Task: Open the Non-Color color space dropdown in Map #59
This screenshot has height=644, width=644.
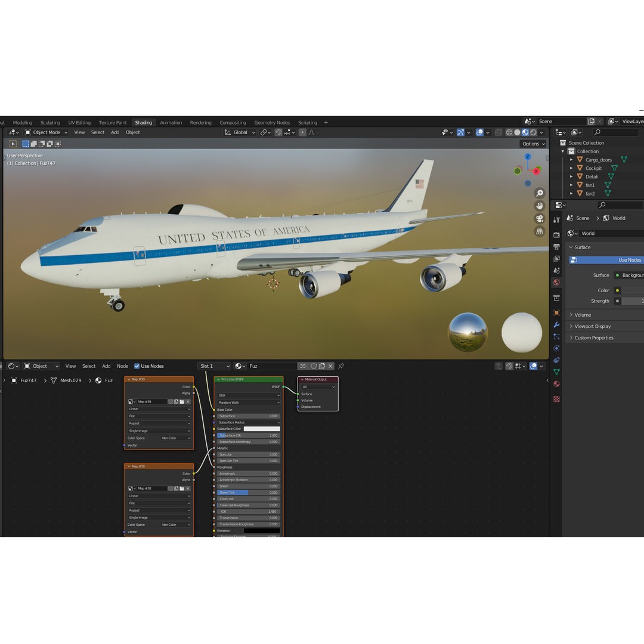Action: 176,438
